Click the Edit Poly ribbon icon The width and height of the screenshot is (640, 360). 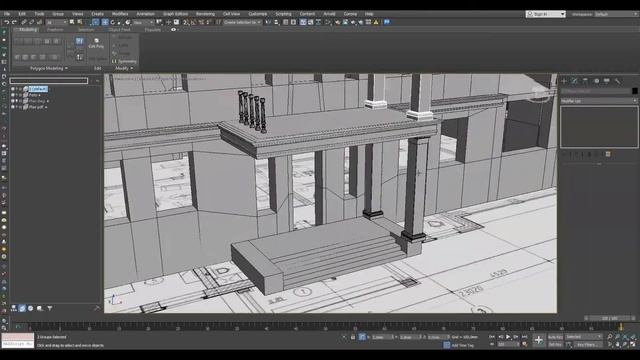coord(96,43)
